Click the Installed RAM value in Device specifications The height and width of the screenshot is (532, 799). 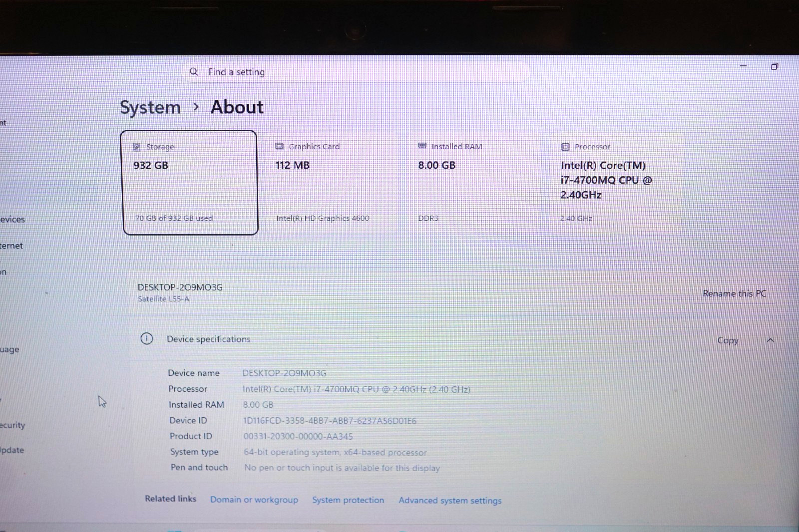258,405
